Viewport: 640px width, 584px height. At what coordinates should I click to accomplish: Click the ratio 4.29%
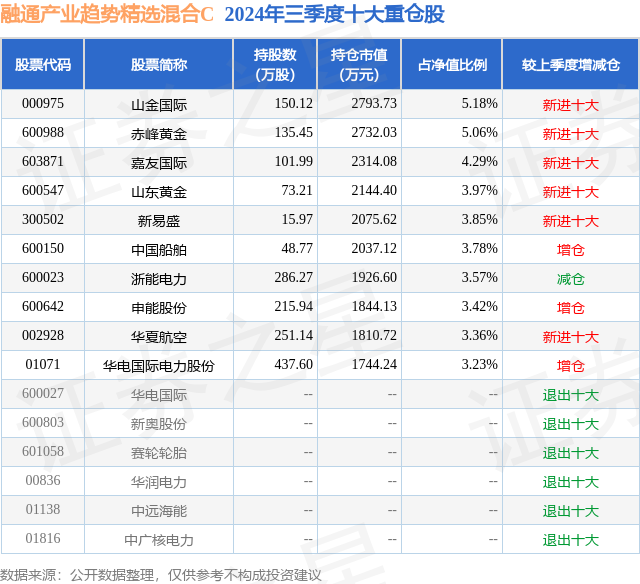click(479, 162)
